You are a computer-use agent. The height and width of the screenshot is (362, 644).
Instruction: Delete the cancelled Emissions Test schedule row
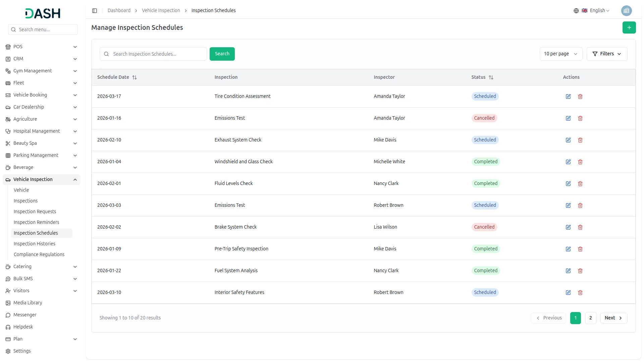tap(580, 118)
